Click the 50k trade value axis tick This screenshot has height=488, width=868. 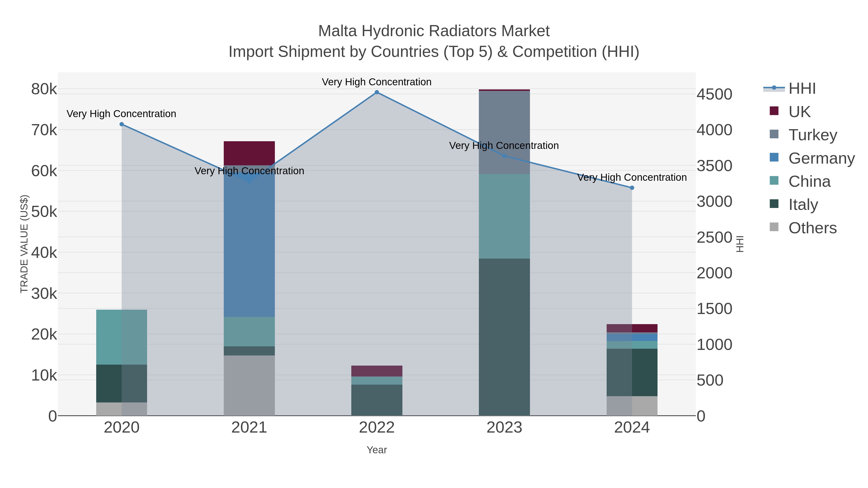click(44, 212)
